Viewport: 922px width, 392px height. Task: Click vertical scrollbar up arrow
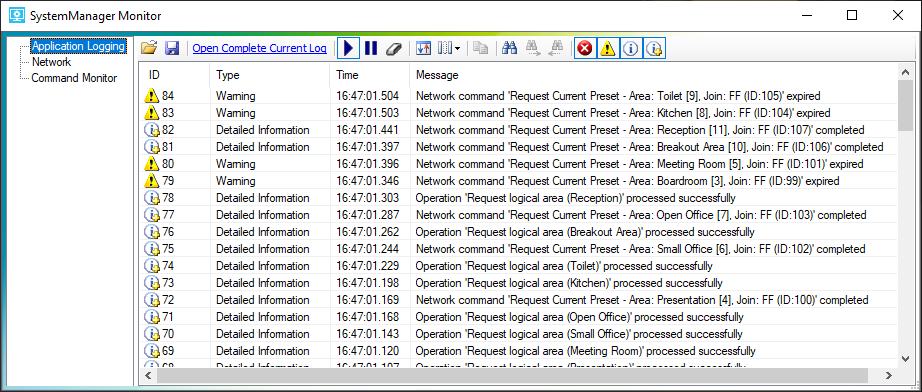[906, 71]
